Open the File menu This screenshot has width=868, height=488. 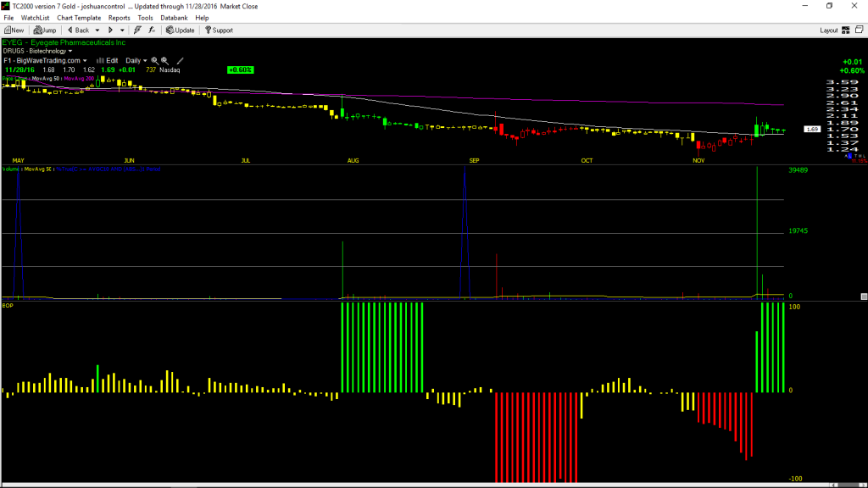(8, 18)
